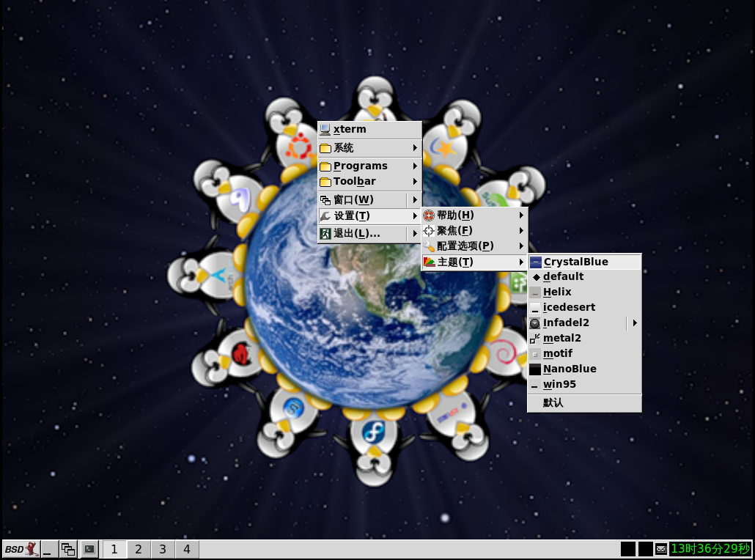755x560 pixels.
Task: Click the mail envelope tray icon
Action: [661, 549]
